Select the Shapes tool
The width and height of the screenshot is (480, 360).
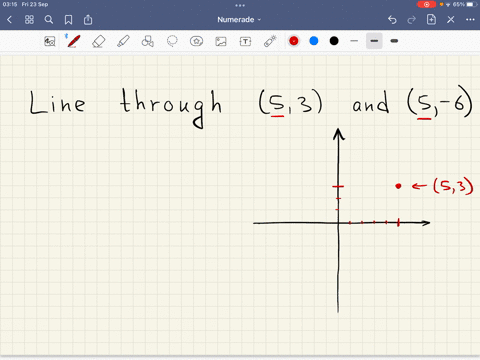(x=148, y=41)
